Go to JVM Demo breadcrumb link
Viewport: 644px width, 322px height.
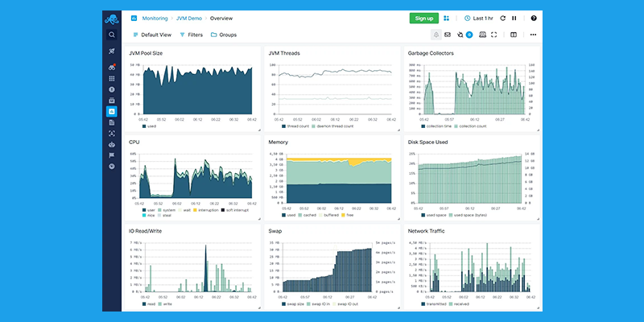click(x=189, y=18)
